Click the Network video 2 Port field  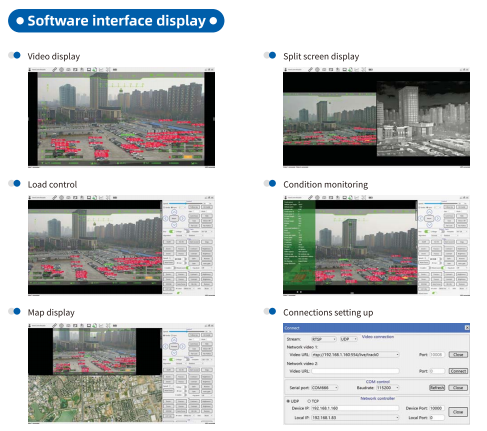pos(437,371)
